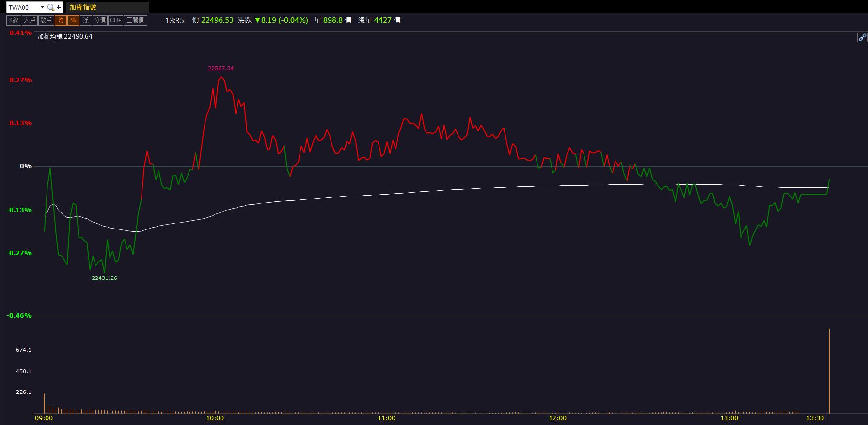Viewport: 868px width, 425px height.
Task: Click the chain link icon on the chart
Action: [862, 37]
